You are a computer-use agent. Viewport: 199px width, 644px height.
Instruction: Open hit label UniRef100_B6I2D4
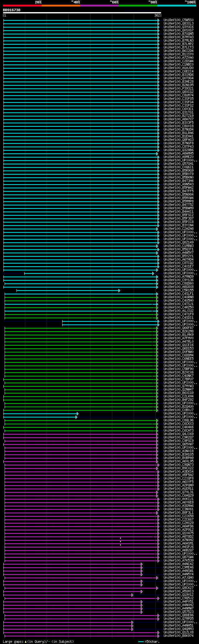[x=178, y=51]
